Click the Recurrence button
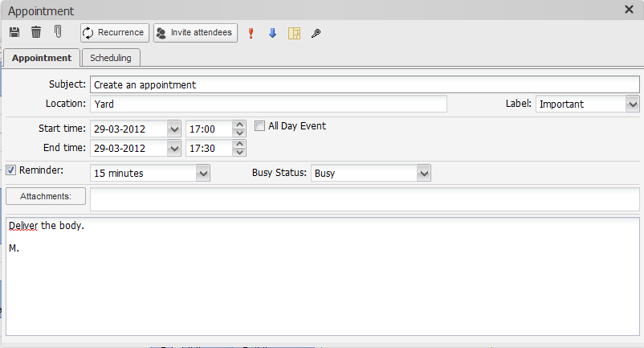This screenshot has width=644, height=348. coord(114,33)
